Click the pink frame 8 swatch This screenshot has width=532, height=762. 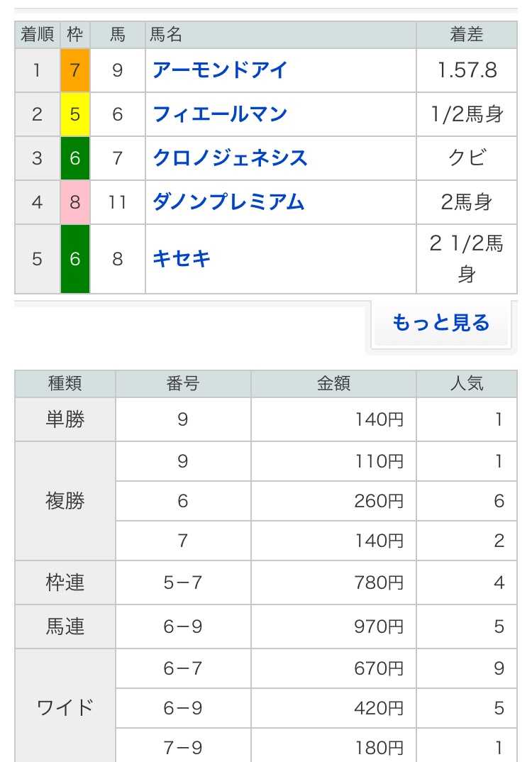(x=74, y=201)
